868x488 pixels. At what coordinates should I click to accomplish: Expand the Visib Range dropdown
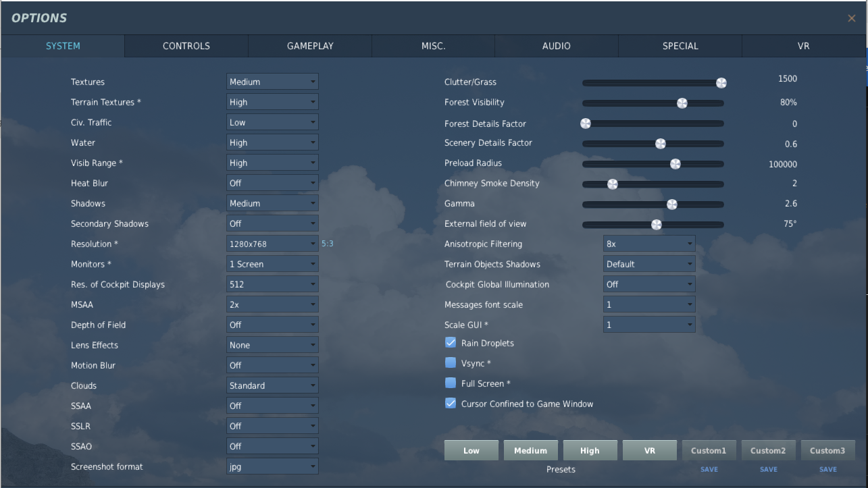point(272,163)
